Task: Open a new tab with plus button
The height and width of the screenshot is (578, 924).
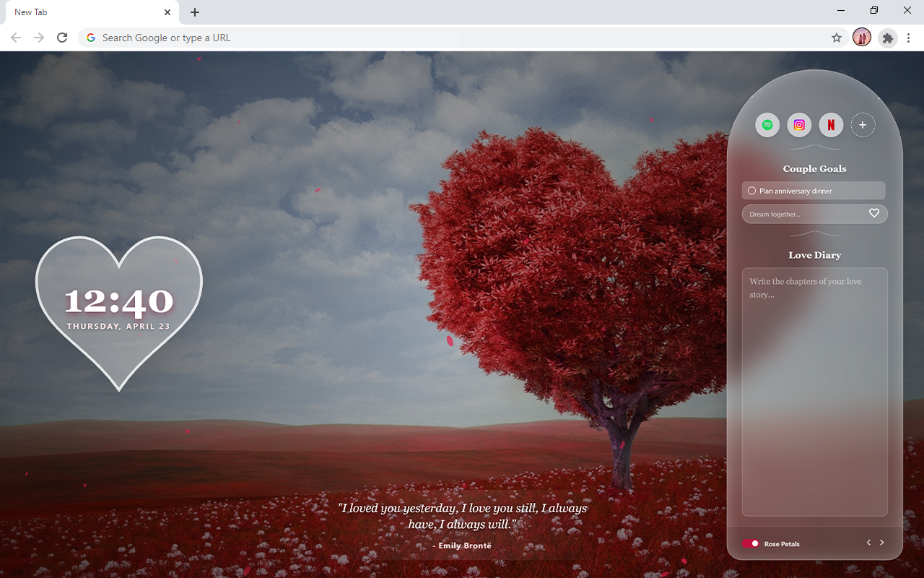Action: point(195,12)
